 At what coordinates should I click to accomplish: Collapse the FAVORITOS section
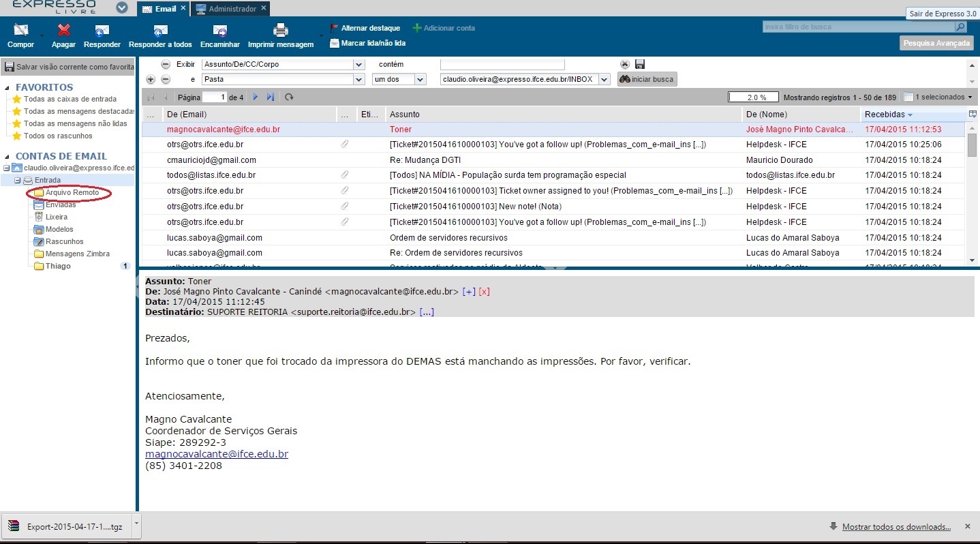8,88
